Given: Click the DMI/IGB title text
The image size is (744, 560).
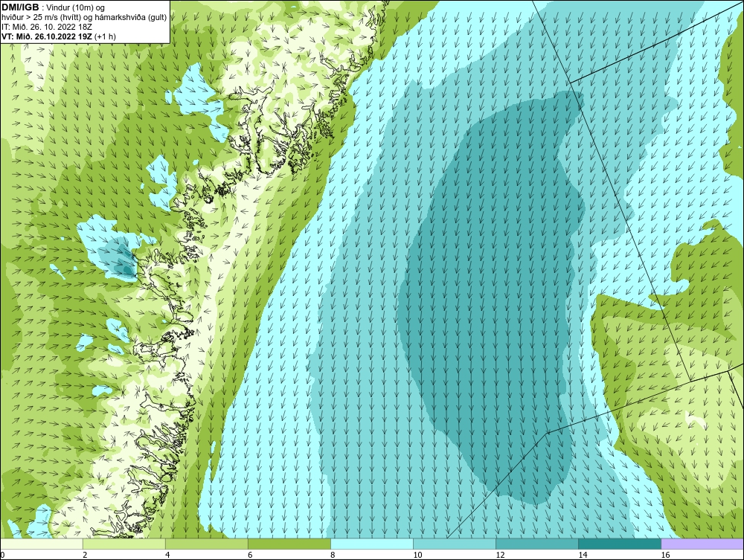Looking at the screenshot, I should (20, 7).
